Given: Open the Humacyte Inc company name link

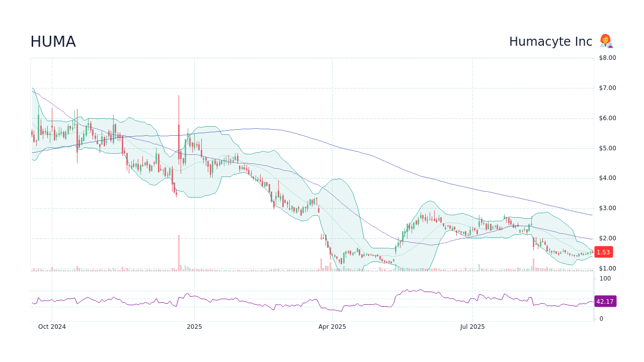Looking at the screenshot, I should pos(551,41).
